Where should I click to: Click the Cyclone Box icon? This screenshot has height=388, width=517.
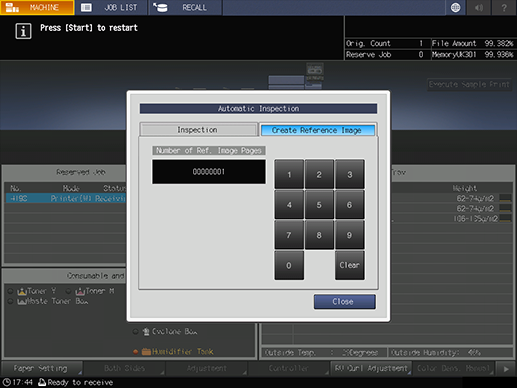(146, 331)
